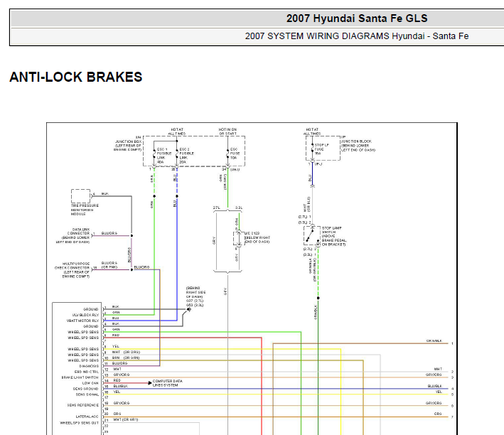The height and width of the screenshot is (435, 504).
Task: Click the '3.3L' engine branch label
Action: pos(239,208)
